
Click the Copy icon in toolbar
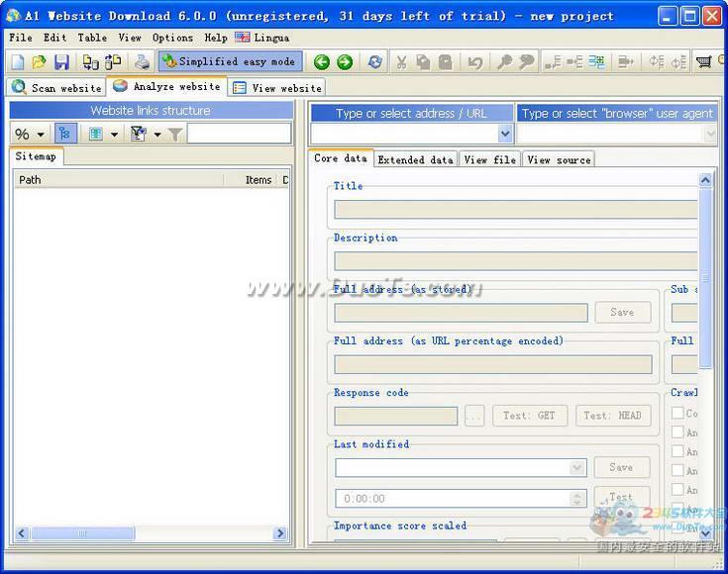tap(423, 61)
